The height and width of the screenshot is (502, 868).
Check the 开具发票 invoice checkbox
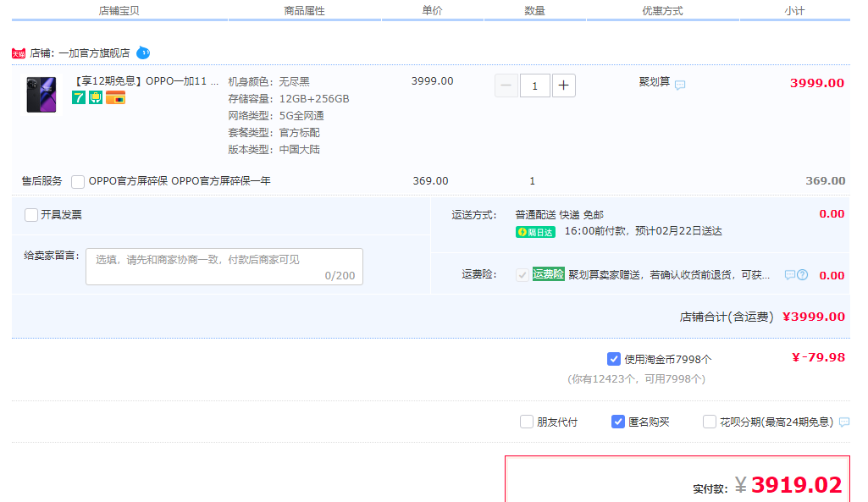click(31, 215)
